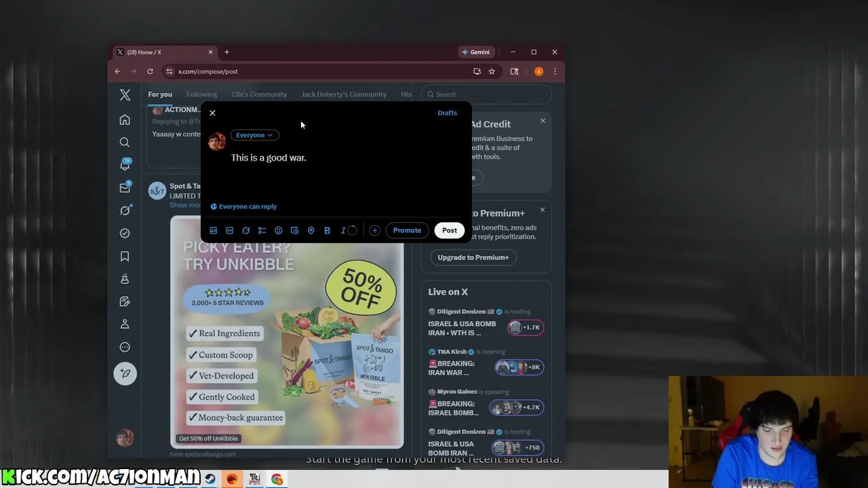Open the emoji picker
Image resolution: width=868 pixels, height=488 pixels.
tap(278, 230)
